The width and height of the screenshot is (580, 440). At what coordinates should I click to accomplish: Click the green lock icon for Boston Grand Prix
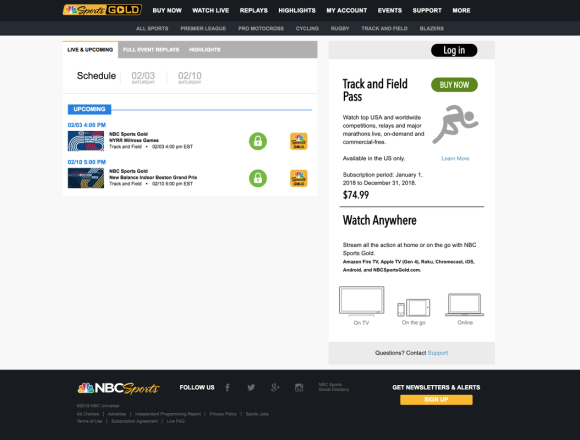click(258, 178)
